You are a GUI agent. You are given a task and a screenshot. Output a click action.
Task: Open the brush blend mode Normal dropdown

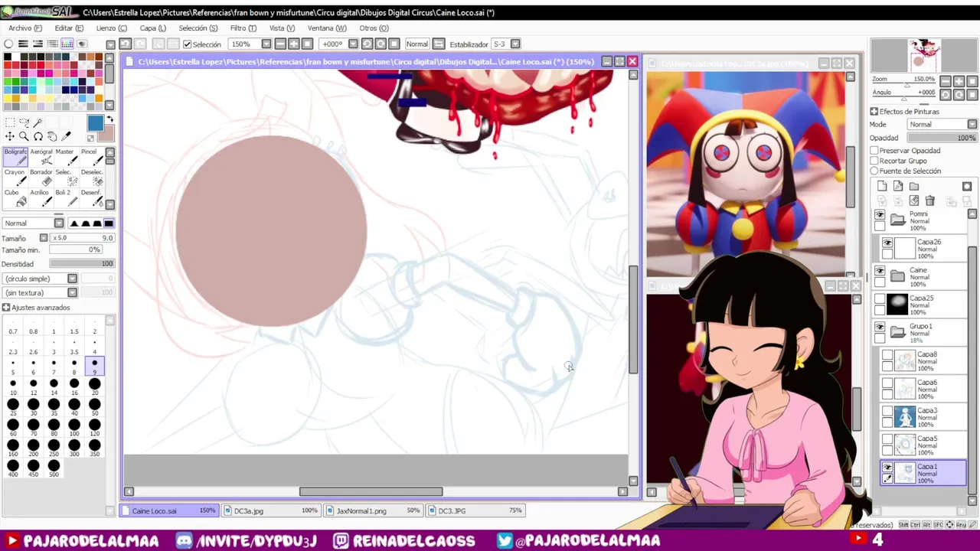59,223
